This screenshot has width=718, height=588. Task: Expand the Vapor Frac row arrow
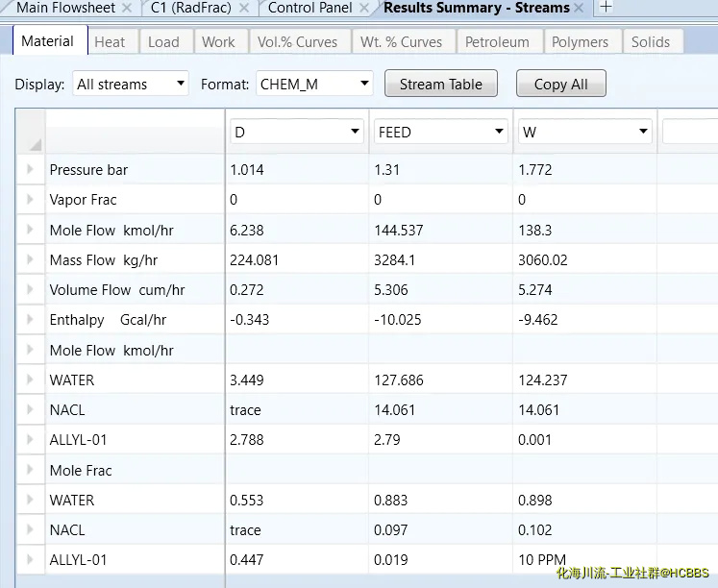pyautogui.click(x=30, y=199)
